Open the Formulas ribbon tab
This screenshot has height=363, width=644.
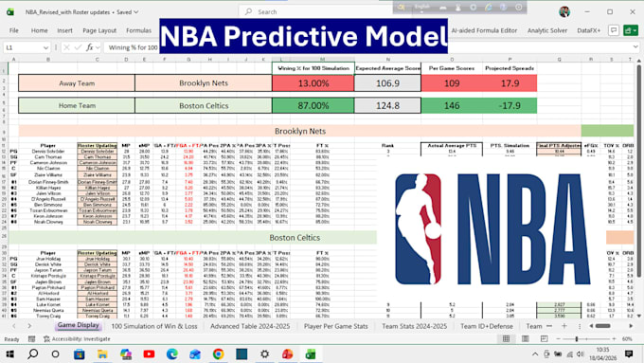[139, 30]
